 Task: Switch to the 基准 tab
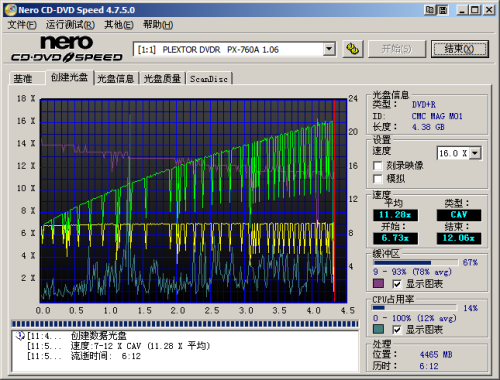(27, 79)
